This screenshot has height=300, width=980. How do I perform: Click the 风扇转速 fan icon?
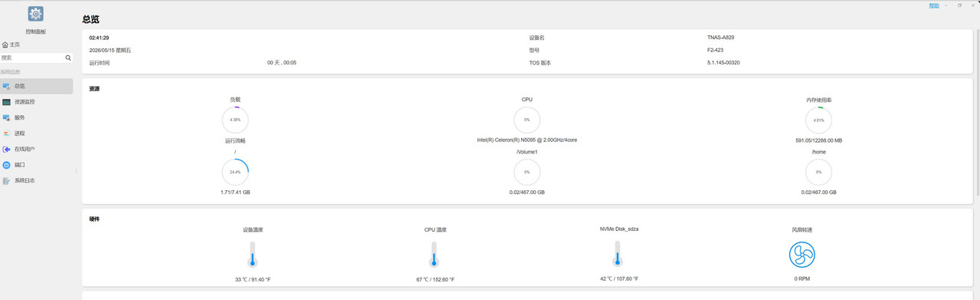click(802, 255)
